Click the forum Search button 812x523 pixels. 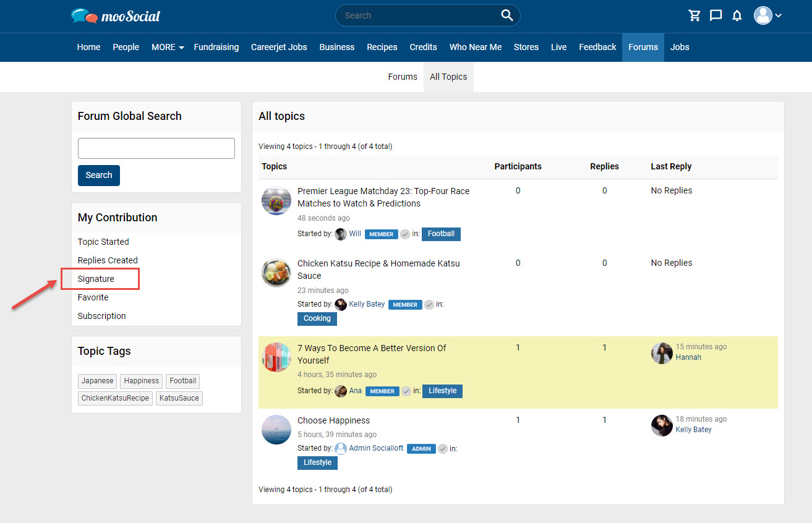pyautogui.click(x=99, y=175)
